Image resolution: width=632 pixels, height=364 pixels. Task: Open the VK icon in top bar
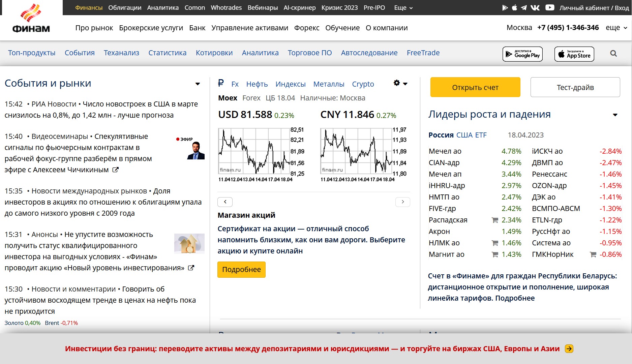click(x=535, y=8)
